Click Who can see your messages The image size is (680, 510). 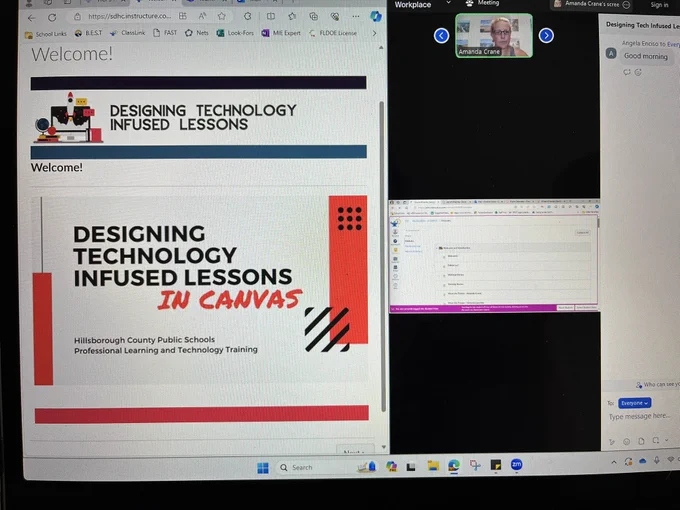coord(658,385)
